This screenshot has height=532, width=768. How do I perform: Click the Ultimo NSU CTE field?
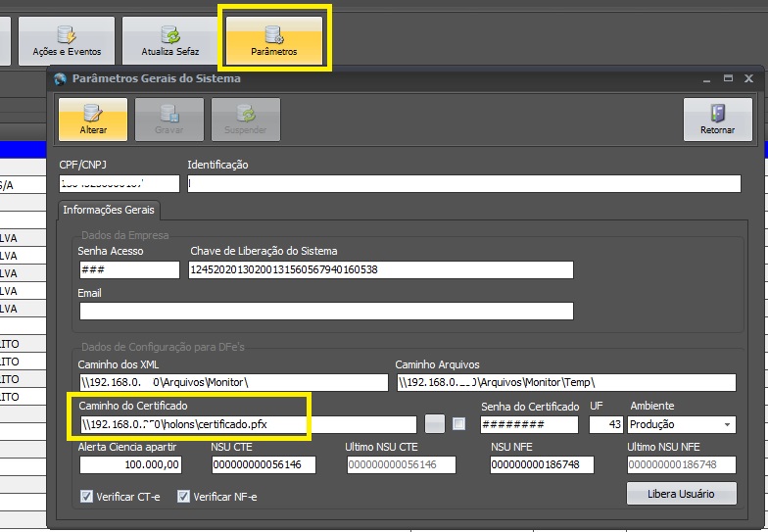(402, 464)
